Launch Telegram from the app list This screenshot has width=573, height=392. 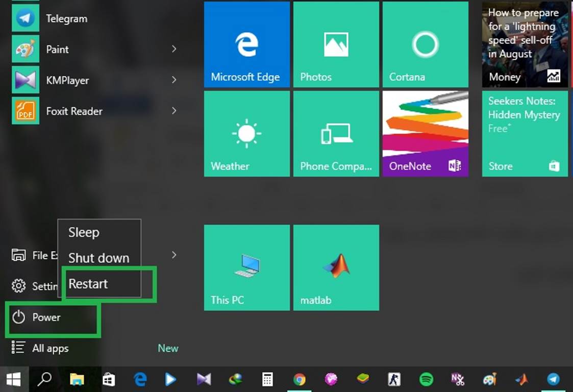66,19
